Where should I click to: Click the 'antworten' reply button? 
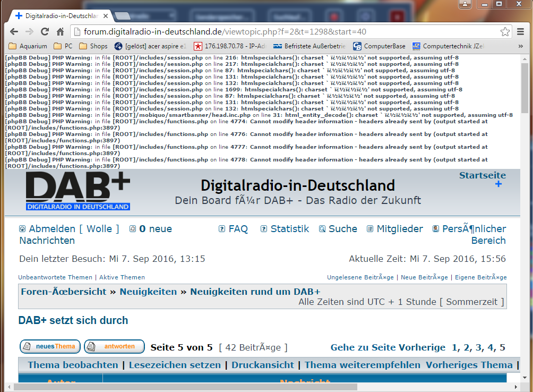click(114, 347)
